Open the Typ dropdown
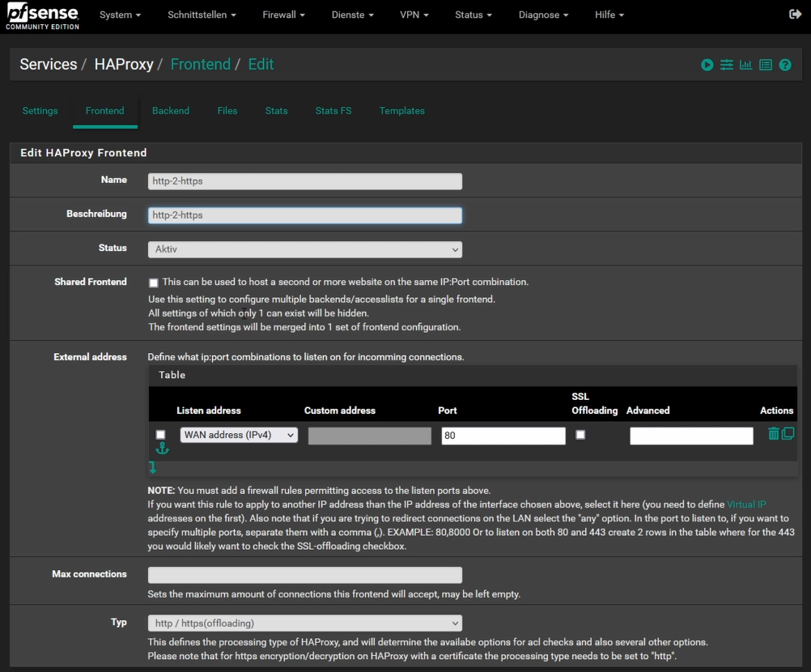 pos(305,623)
